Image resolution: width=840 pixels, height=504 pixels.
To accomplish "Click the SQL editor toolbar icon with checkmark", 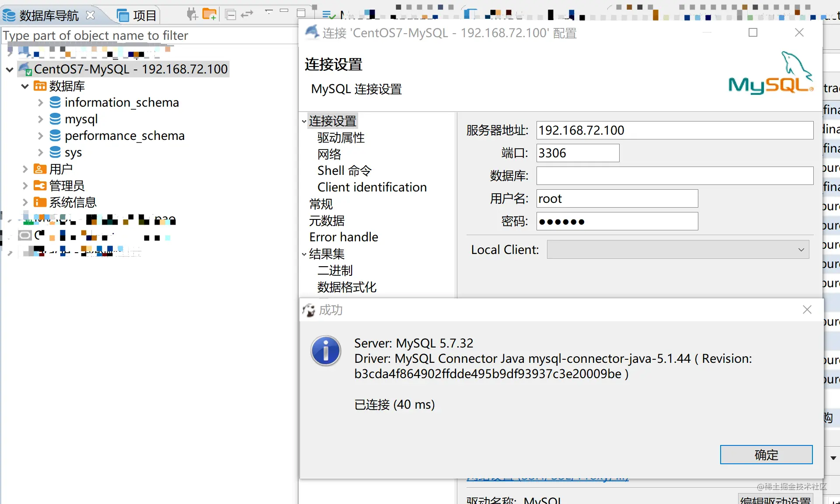I will pyautogui.click(x=329, y=15).
